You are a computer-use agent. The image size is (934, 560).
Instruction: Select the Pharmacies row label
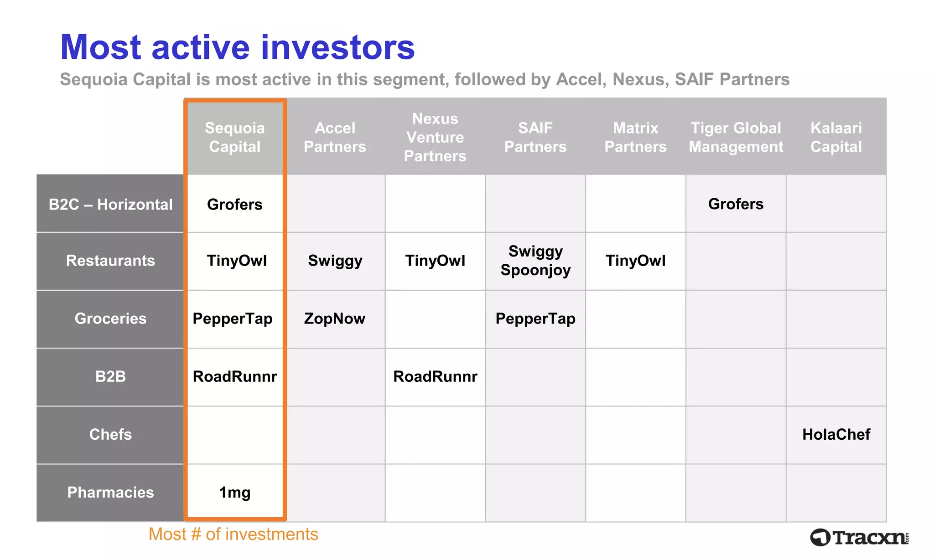click(110, 492)
